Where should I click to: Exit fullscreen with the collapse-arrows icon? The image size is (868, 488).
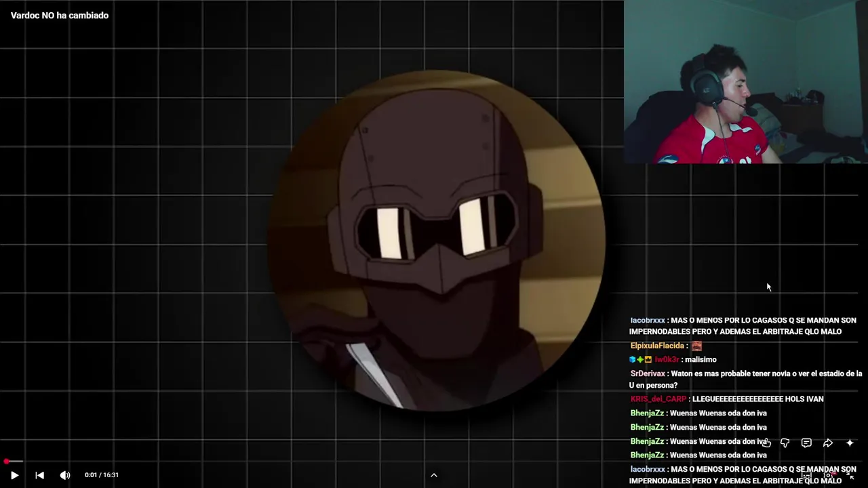pyautogui.click(x=851, y=476)
